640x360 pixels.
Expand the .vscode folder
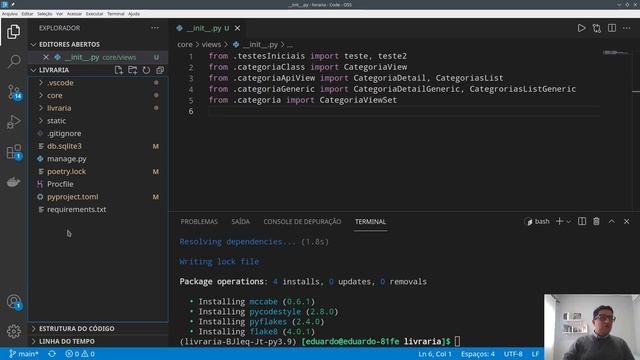coord(98,83)
